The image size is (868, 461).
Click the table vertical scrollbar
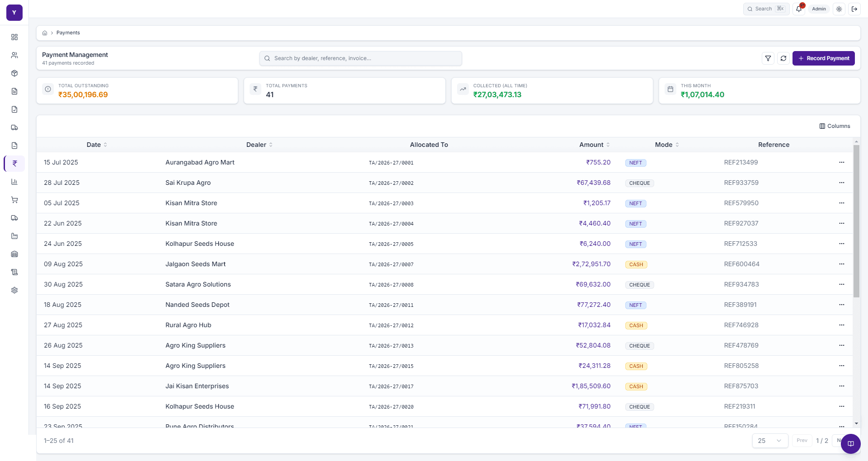[856, 221]
